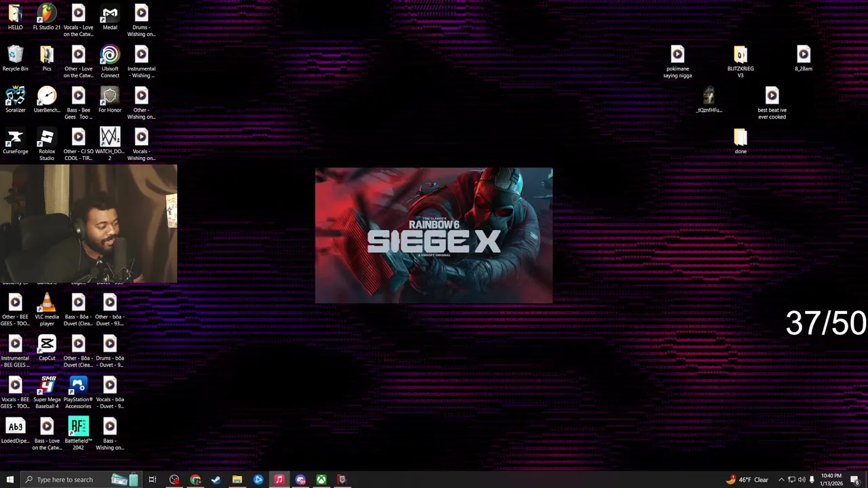Screen dimensions: 868x488
Task: Open the clock showing 10:40 PM
Action: [831, 480]
